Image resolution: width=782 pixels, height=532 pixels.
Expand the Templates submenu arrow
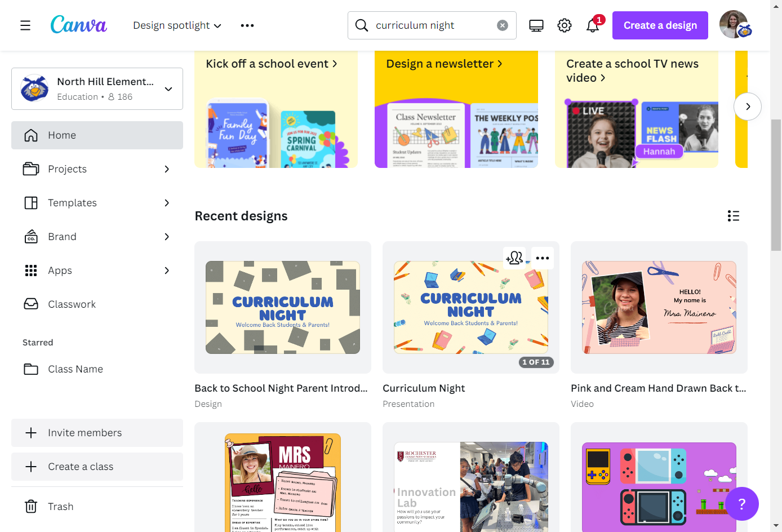pos(167,203)
